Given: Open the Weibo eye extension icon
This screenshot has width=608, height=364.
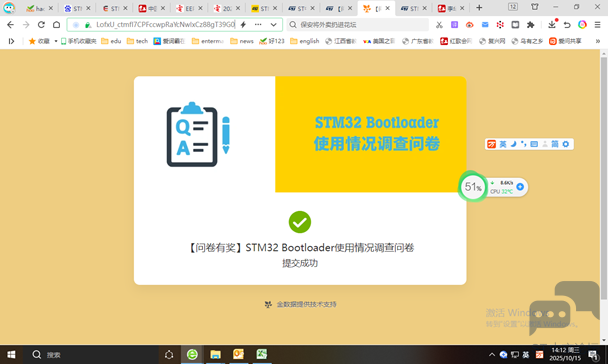Looking at the screenshot, I should pos(470,25).
